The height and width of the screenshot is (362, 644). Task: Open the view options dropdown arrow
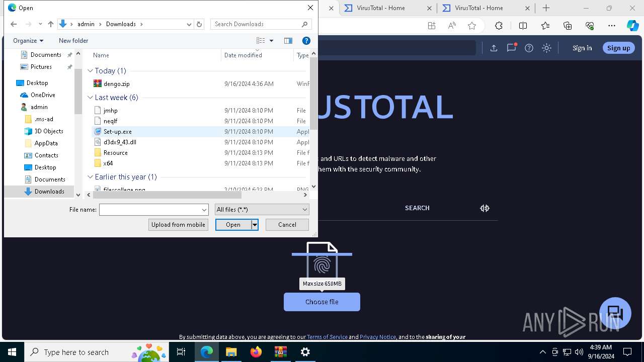(271, 41)
